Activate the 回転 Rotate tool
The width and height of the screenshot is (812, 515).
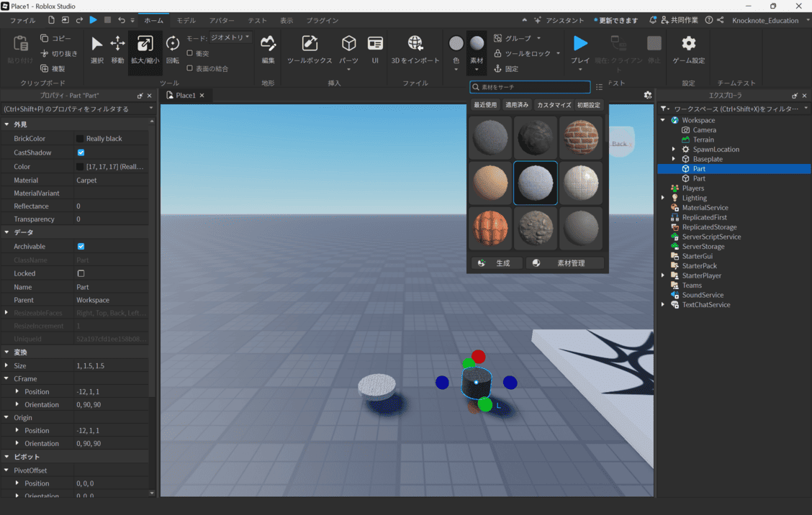(x=173, y=50)
